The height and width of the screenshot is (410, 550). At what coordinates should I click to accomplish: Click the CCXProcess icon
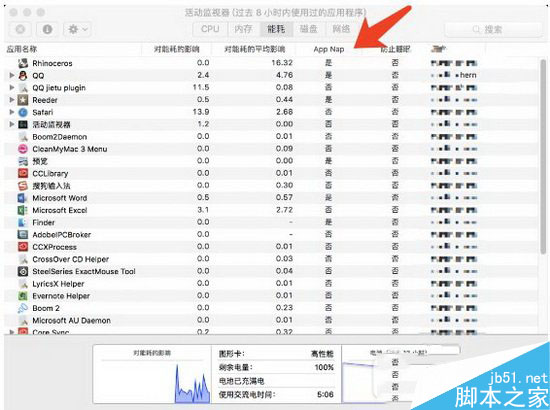point(23,247)
